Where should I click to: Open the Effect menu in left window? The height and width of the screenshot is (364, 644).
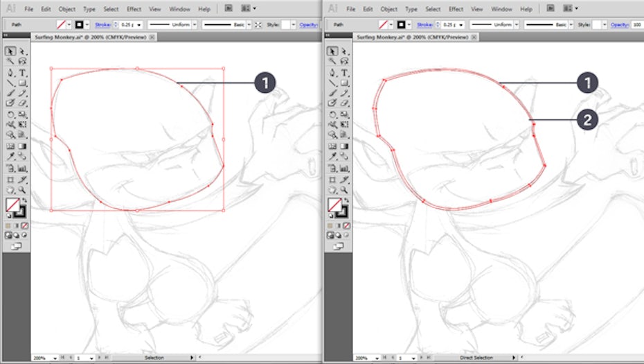(x=134, y=9)
